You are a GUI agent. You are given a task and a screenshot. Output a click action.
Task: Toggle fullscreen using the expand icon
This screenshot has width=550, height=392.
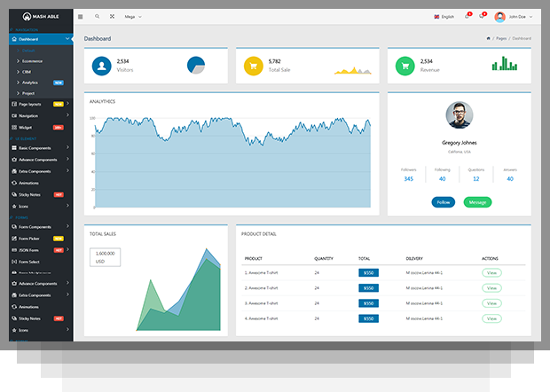click(112, 16)
